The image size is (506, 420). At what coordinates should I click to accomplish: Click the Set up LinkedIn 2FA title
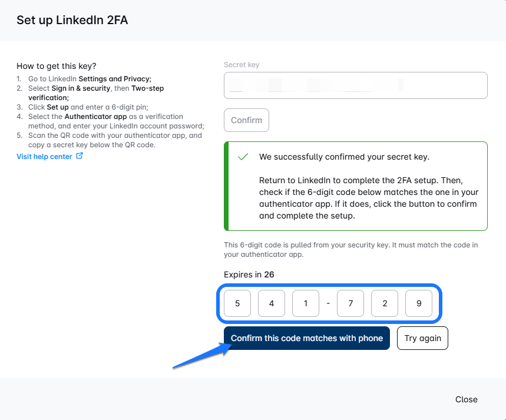[x=72, y=21]
